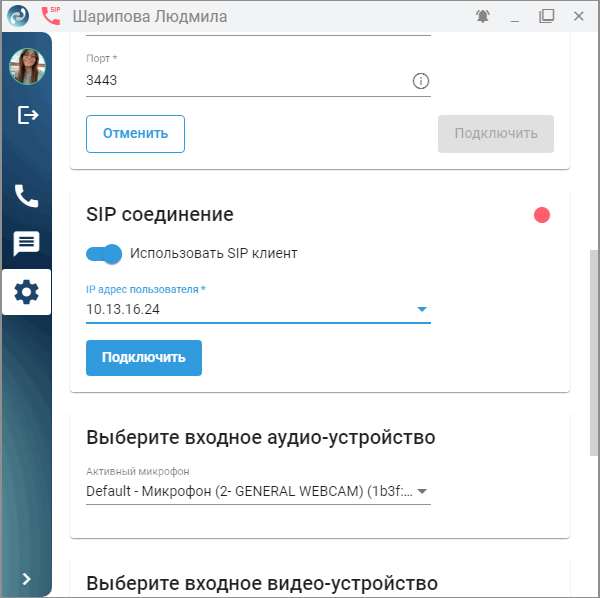Click 'Выберите входное видео-устройство' heading
The image size is (600, 598).
262,583
